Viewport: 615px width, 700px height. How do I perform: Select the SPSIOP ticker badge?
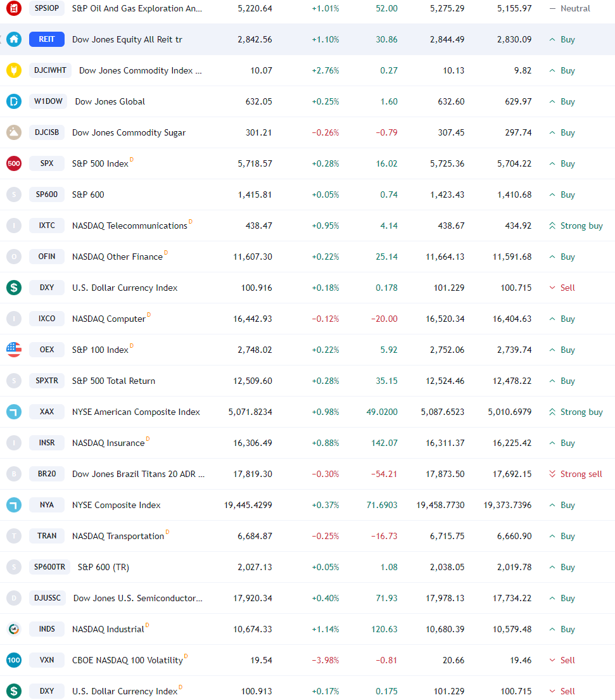point(47,8)
